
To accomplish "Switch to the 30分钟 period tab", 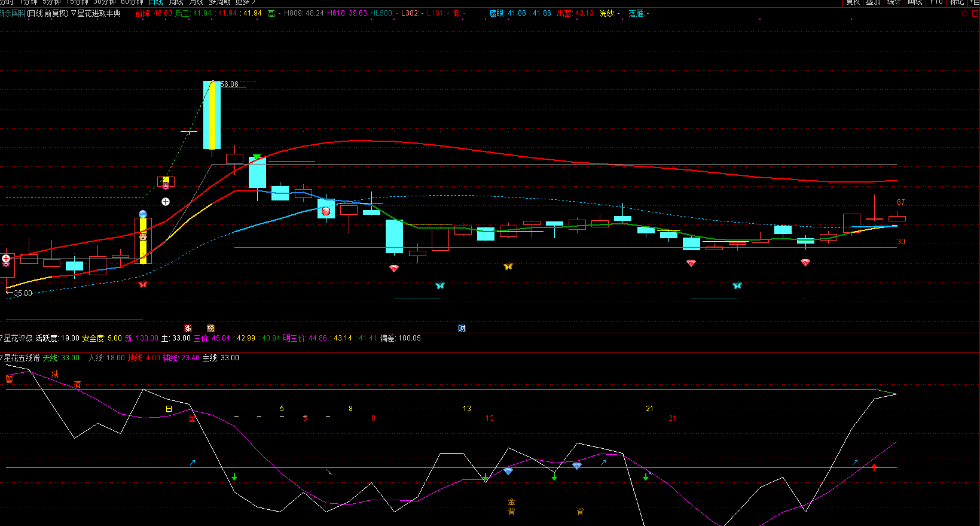I will (105, 2).
